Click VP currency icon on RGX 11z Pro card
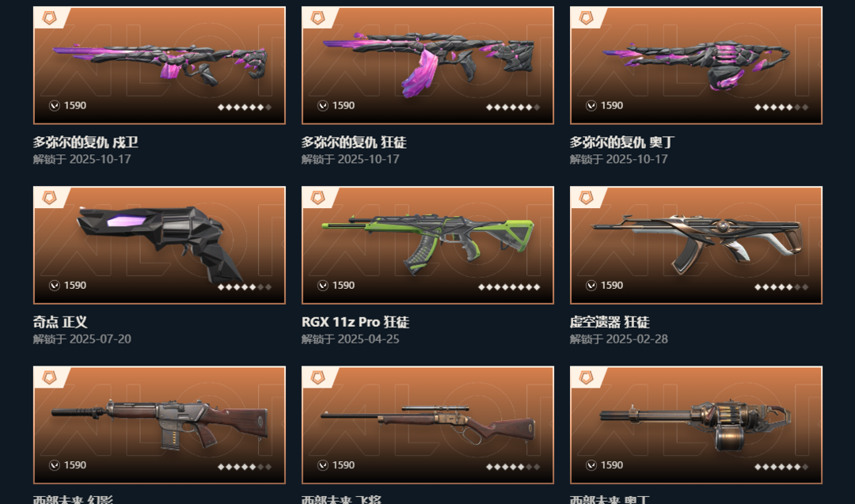Screen dimensions: 855x504 (323, 286)
